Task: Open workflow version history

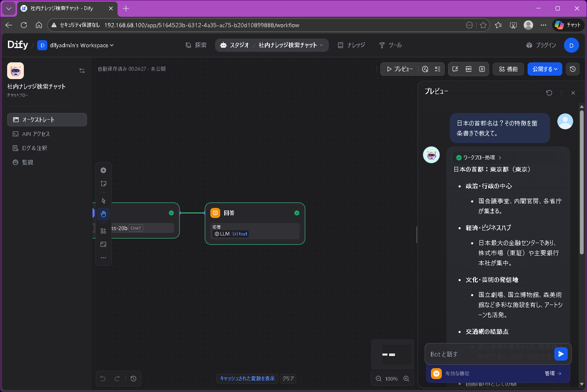Action: [x=573, y=69]
